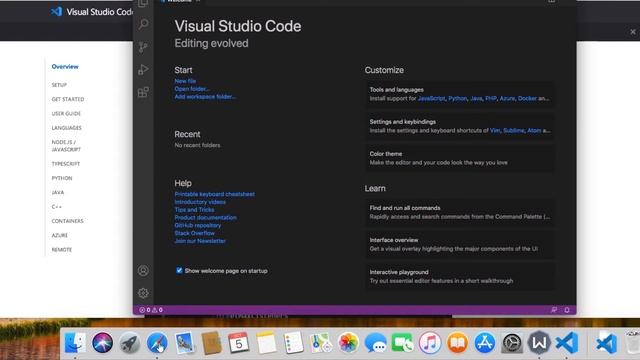This screenshot has height=360, width=640.
Task: Open iTunes from the dock
Action: click(430, 342)
